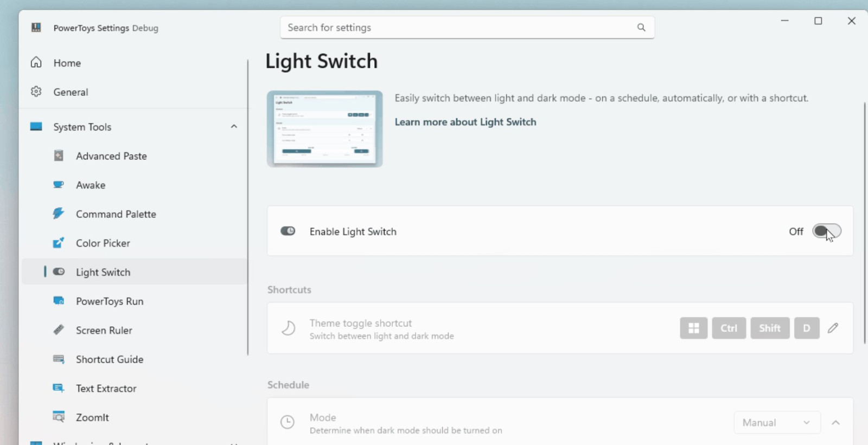Click the Light Switch preview thumbnail

pyautogui.click(x=324, y=129)
